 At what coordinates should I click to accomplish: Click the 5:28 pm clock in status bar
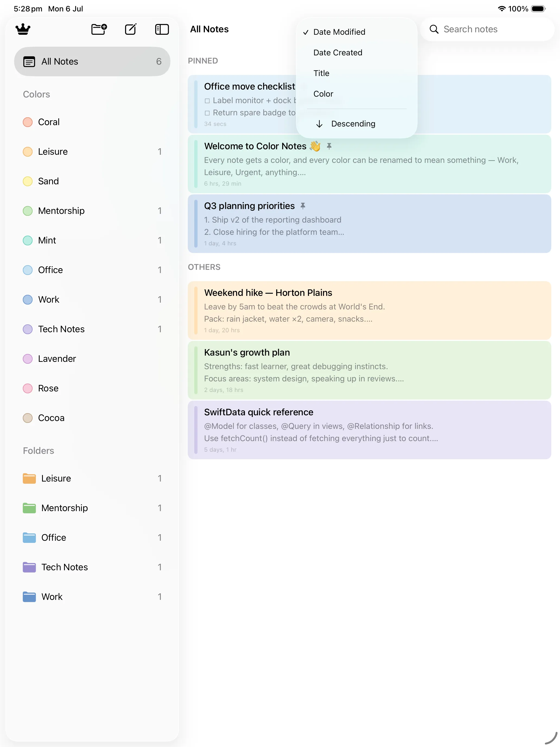tap(28, 9)
